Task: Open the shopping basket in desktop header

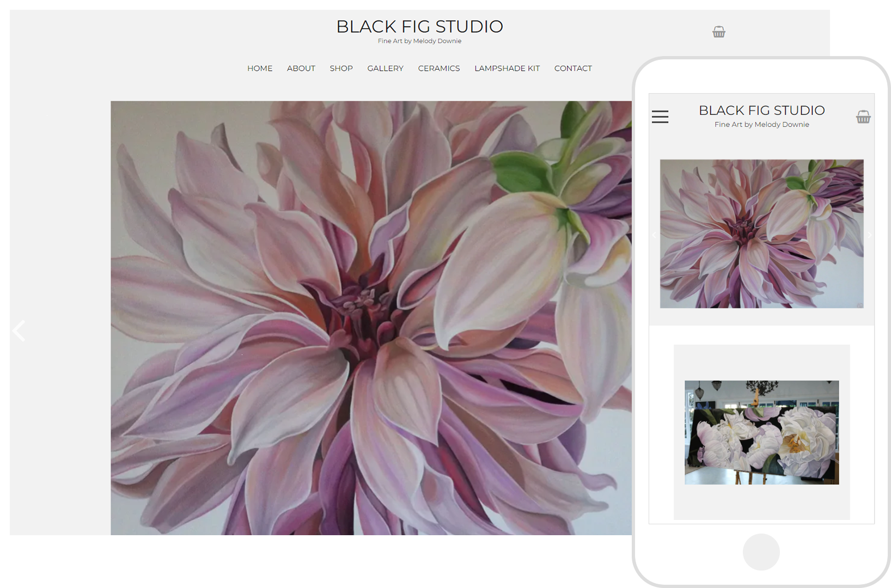Action: (718, 32)
